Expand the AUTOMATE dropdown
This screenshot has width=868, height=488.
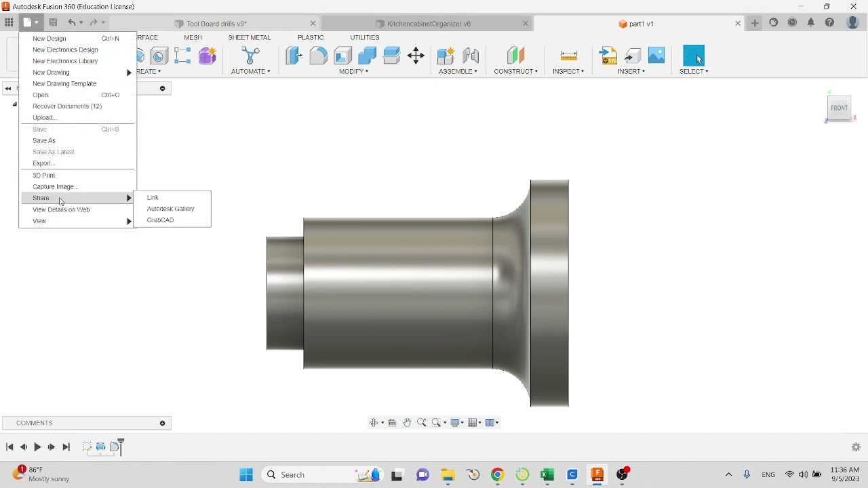tap(251, 72)
